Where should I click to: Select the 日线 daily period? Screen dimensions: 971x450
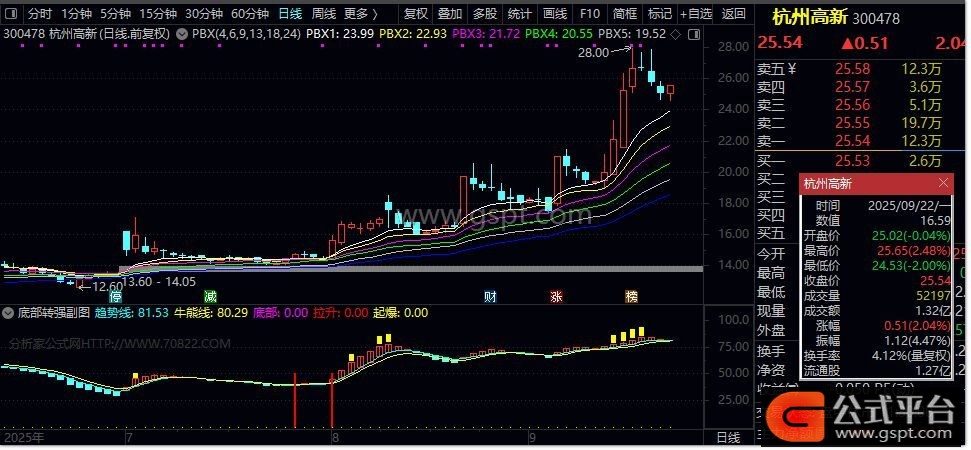(x=290, y=14)
